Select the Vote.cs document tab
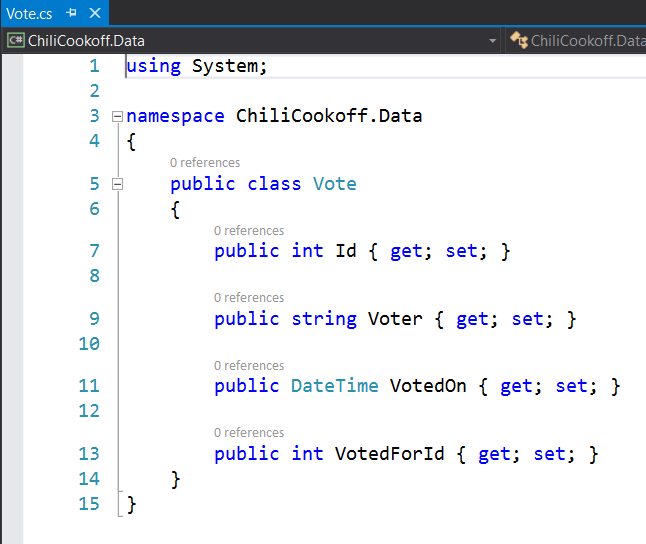This screenshot has height=544, width=646. pos(28,14)
